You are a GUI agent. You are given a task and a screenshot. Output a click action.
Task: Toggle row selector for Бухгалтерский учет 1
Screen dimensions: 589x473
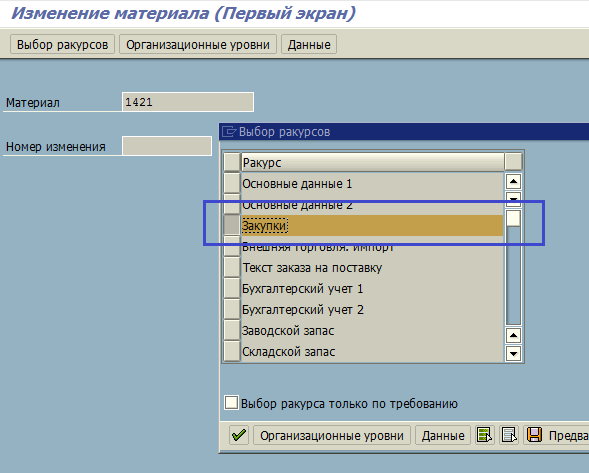(232, 288)
